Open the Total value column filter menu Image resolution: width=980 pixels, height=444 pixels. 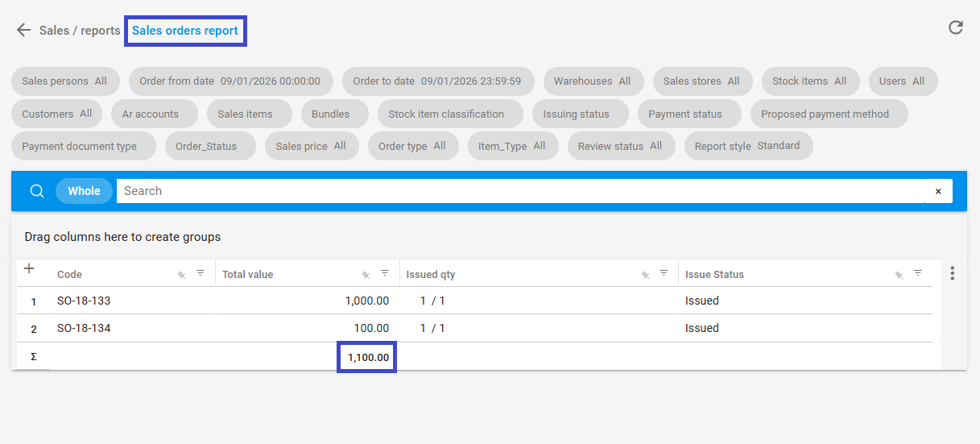point(385,273)
